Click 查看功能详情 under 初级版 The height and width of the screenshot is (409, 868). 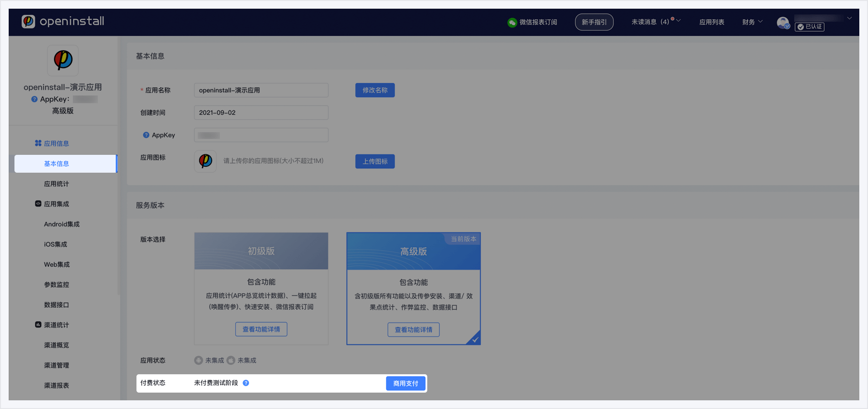point(261,329)
